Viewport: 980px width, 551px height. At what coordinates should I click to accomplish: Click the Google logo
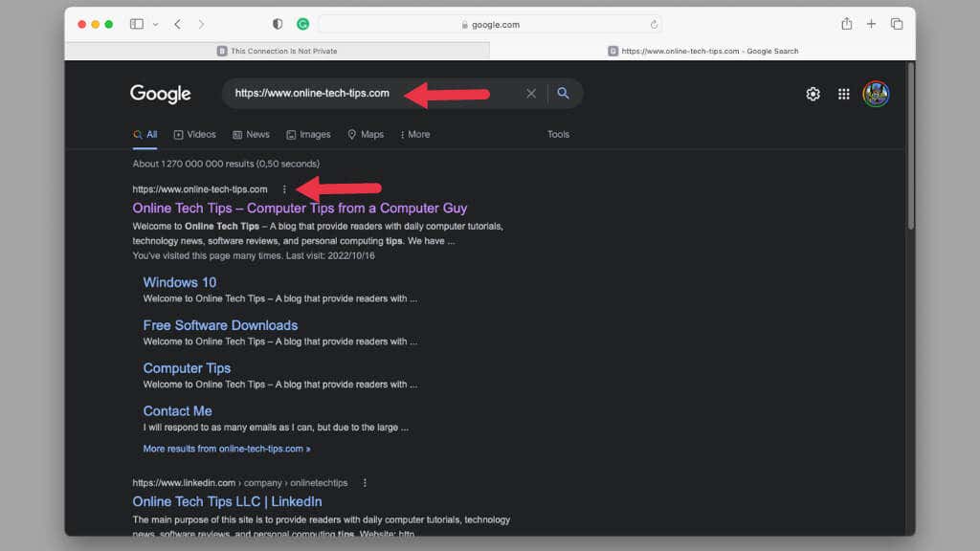[161, 94]
